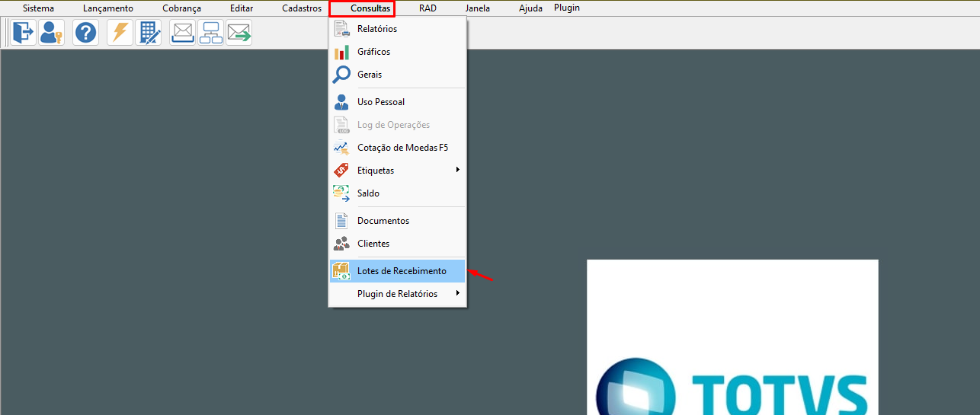
Task: Choose Cotação de Moedas F5
Action: [x=397, y=148]
